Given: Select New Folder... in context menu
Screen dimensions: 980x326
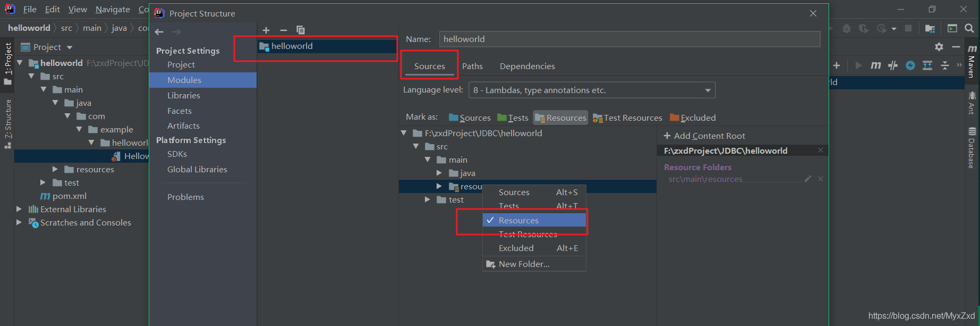Looking at the screenshot, I should click(x=534, y=264).
